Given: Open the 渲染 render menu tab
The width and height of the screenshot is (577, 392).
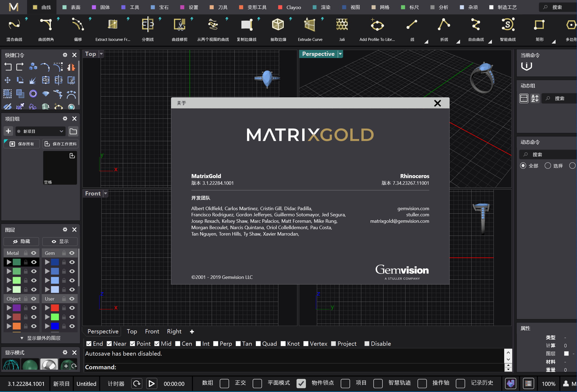Looking at the screenshot, I should coord(321,7).
